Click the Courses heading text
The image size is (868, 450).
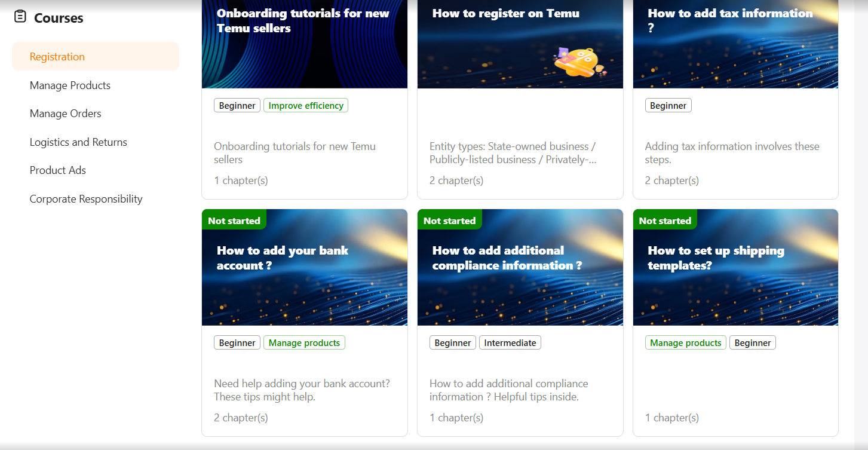click(59, 18)
